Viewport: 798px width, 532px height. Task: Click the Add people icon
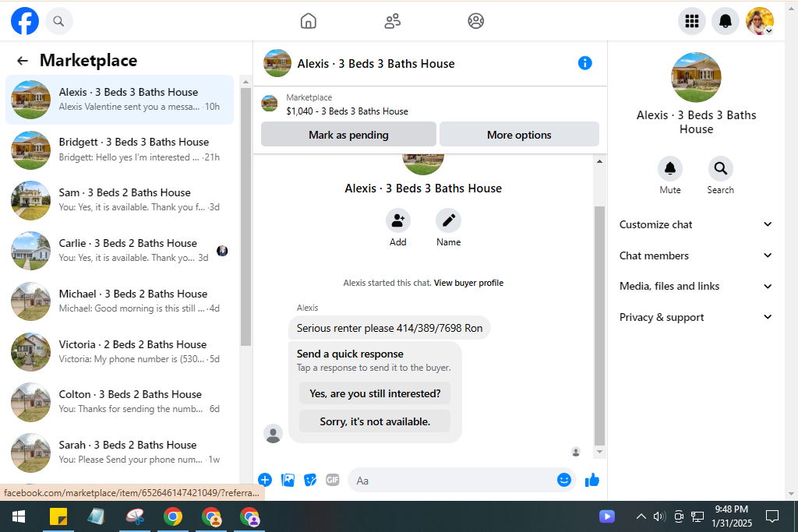coord(398,220)
